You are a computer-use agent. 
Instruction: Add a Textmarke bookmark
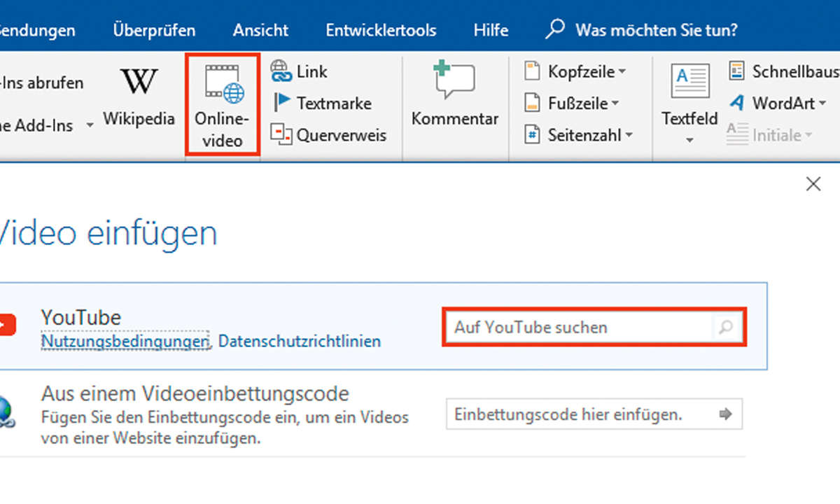point(322,103)
